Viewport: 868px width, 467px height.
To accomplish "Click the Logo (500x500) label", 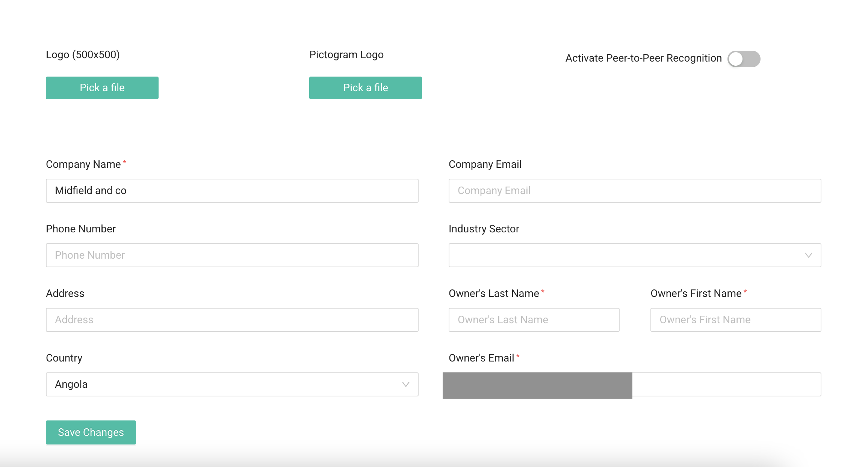I will coord(83,55).
